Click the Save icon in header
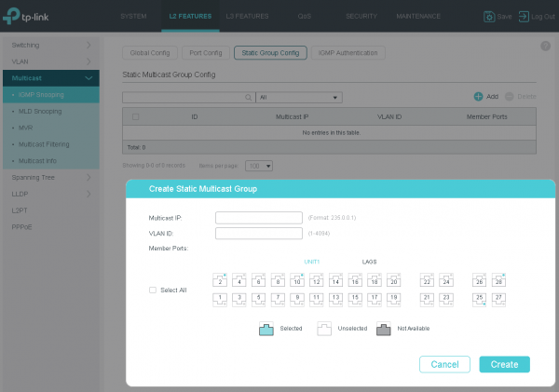 point(489,17)
